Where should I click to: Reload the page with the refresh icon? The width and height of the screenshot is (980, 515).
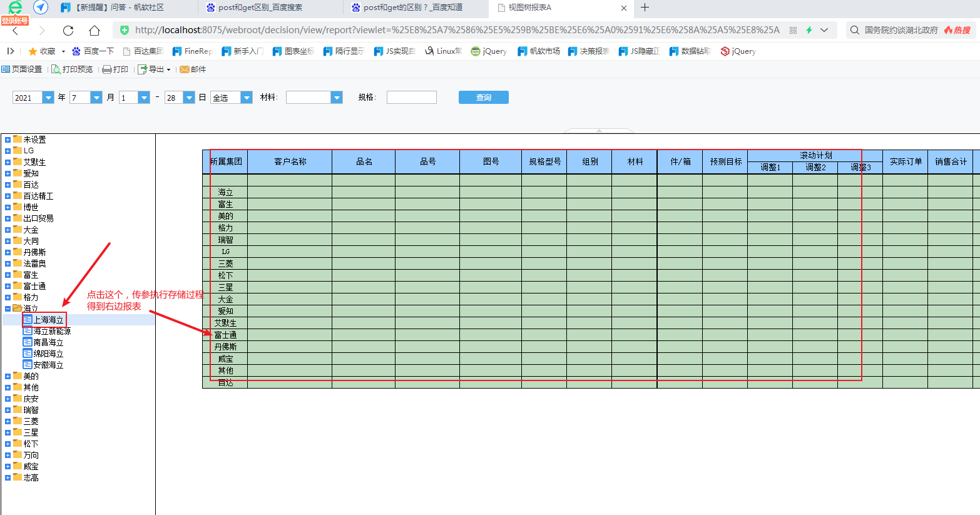click(x=68, y=31)
